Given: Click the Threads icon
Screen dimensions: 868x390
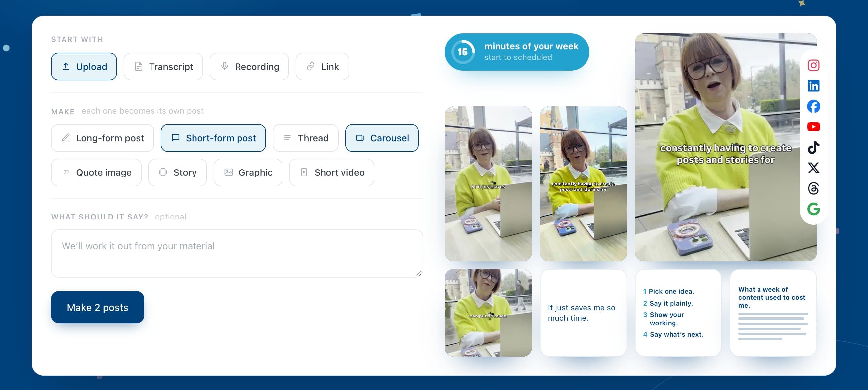Looking at the screenshot, I should (813, 188).
